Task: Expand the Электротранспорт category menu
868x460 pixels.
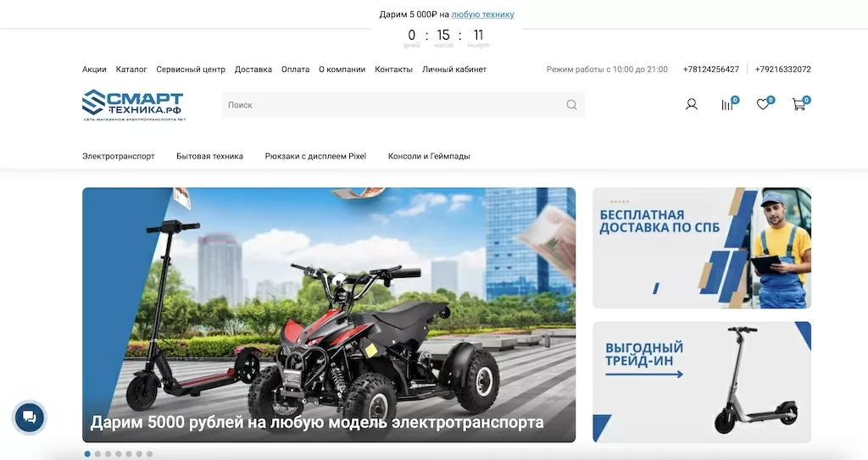Action: [x=118, y=156]
